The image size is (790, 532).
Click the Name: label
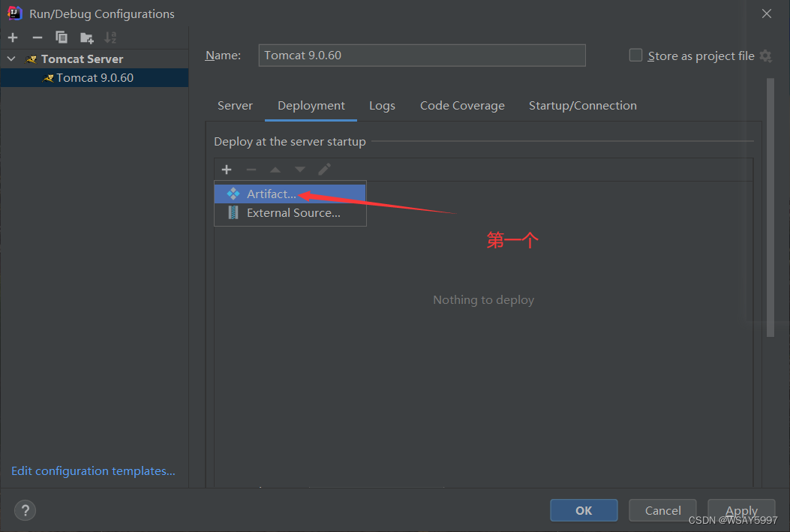click(223, 56)
